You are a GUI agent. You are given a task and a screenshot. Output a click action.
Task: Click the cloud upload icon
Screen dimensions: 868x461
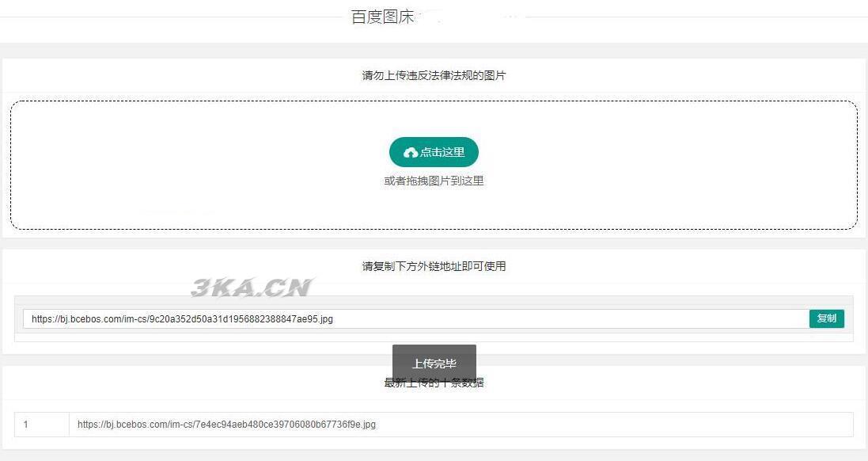(410, 152)
